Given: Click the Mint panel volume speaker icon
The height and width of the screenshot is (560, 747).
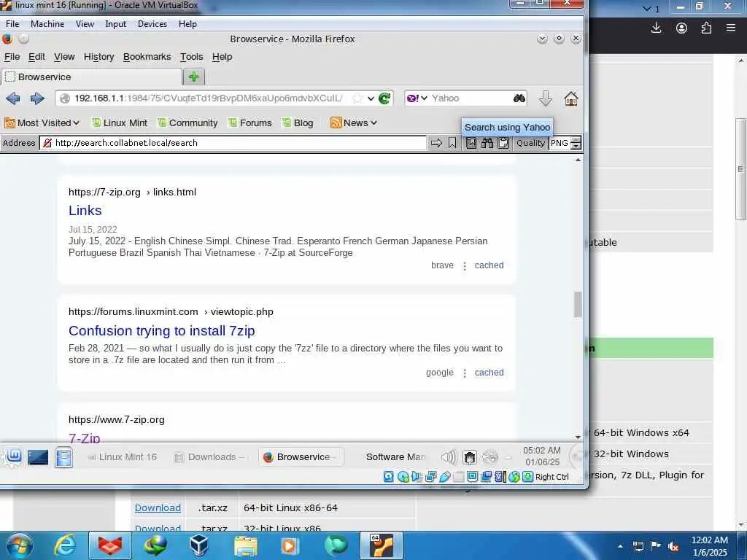Looking at the screenshot, I should click(449, 458).
